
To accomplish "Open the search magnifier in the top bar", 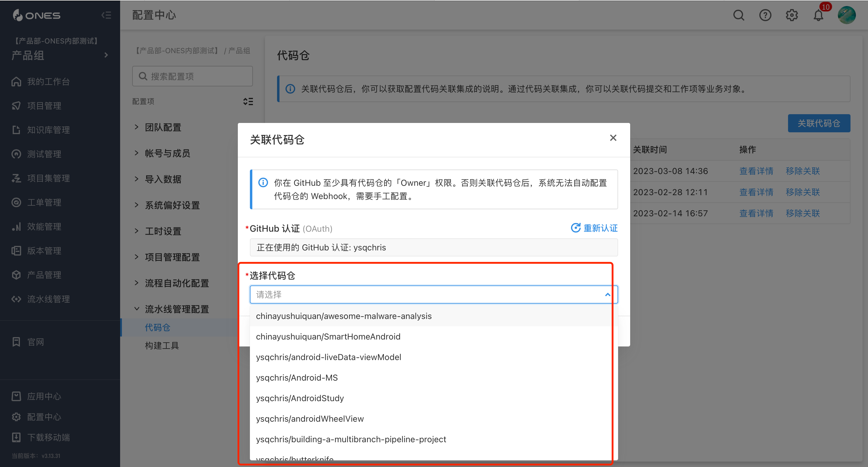I will pos(739,15).
